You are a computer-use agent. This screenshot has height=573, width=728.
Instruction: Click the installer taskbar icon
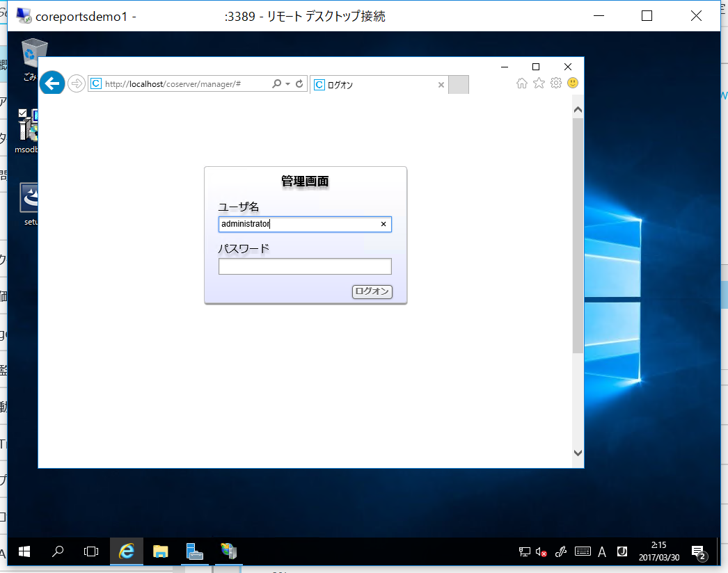(228, 551)
